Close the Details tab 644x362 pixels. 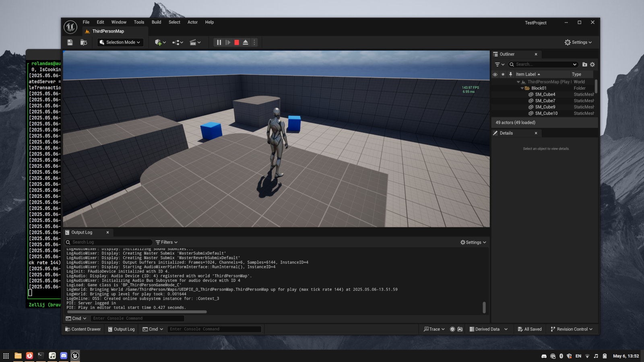pyautogui.click(x=536, y=133)
